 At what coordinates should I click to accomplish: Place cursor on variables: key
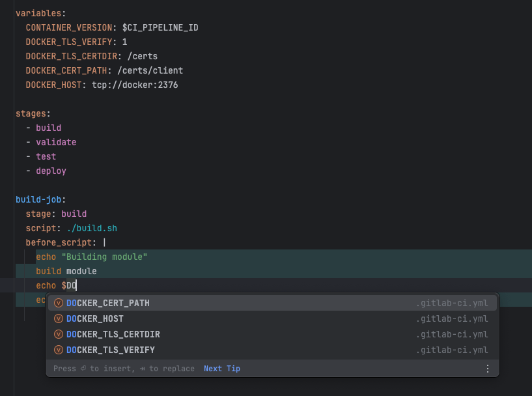(x=41, y=13)
